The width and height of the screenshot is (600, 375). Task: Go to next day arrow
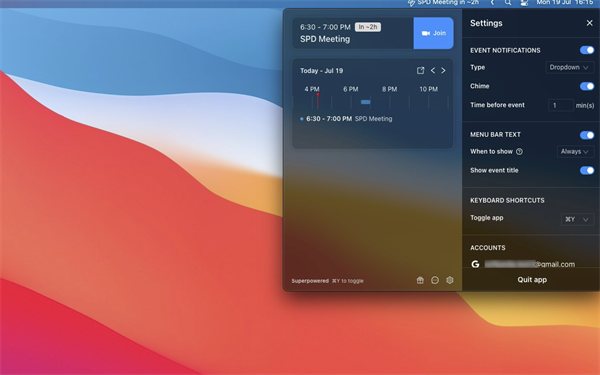click(443, 70)
